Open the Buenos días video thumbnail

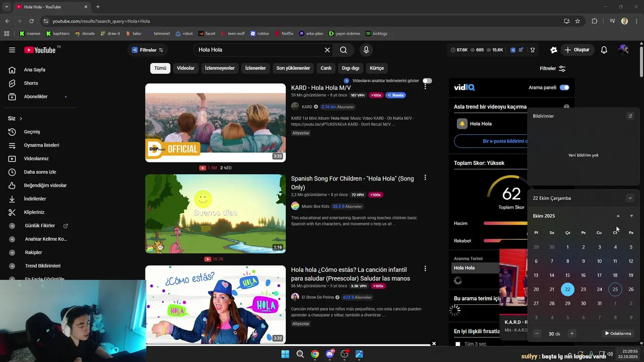click(x=215, y=214)
